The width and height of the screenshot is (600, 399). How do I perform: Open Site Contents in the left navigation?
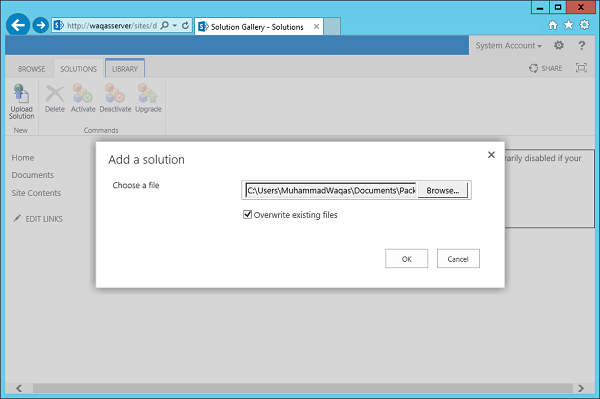pos(36,193)
